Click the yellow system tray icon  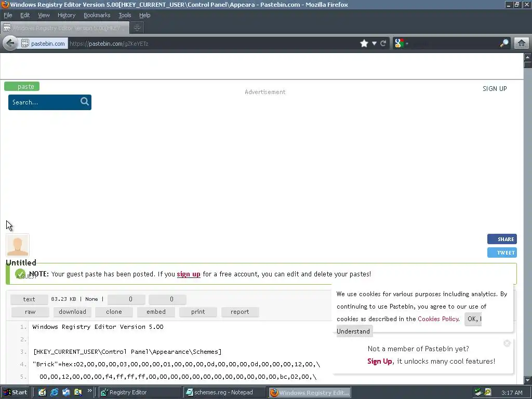(488, 393)
